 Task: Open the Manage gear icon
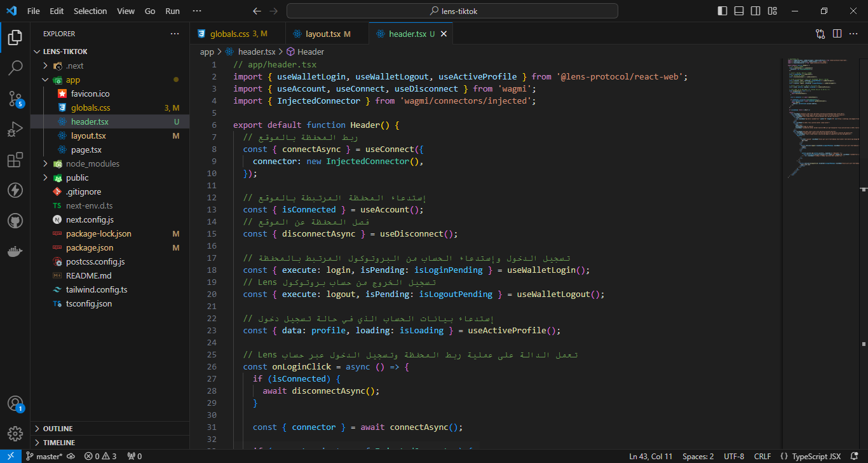click(15, 434)
